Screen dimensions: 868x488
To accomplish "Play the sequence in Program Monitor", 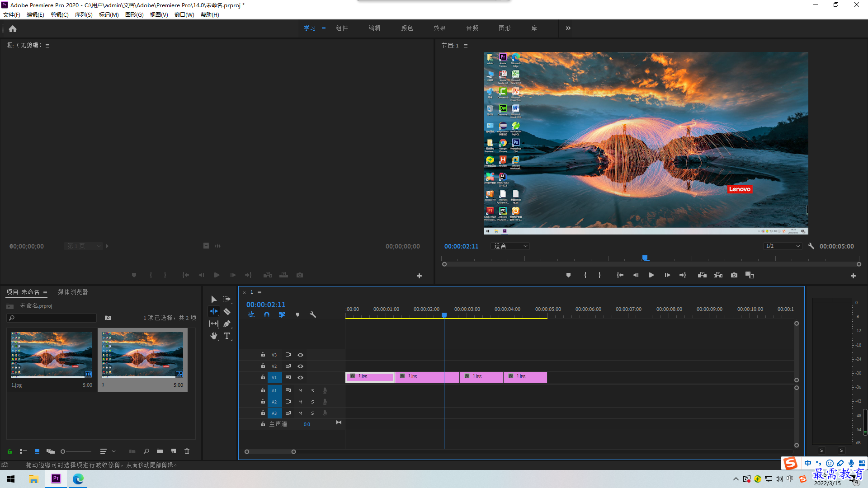I will click(651, 275).
